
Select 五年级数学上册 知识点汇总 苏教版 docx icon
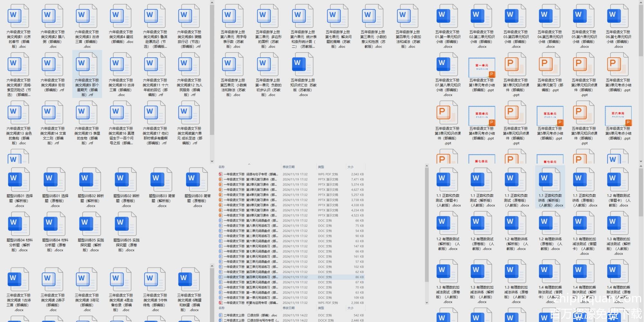coord(303,65)
